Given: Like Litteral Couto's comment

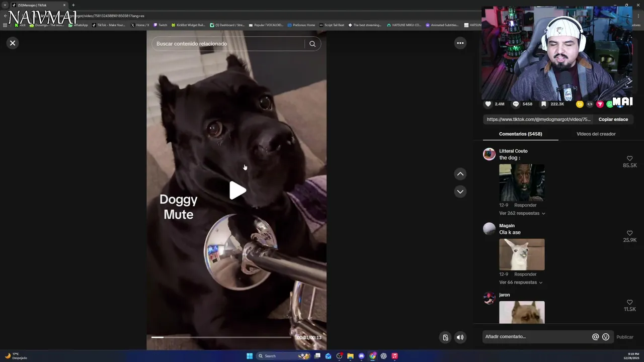Looking at the screenshot, I should (629, 158).
